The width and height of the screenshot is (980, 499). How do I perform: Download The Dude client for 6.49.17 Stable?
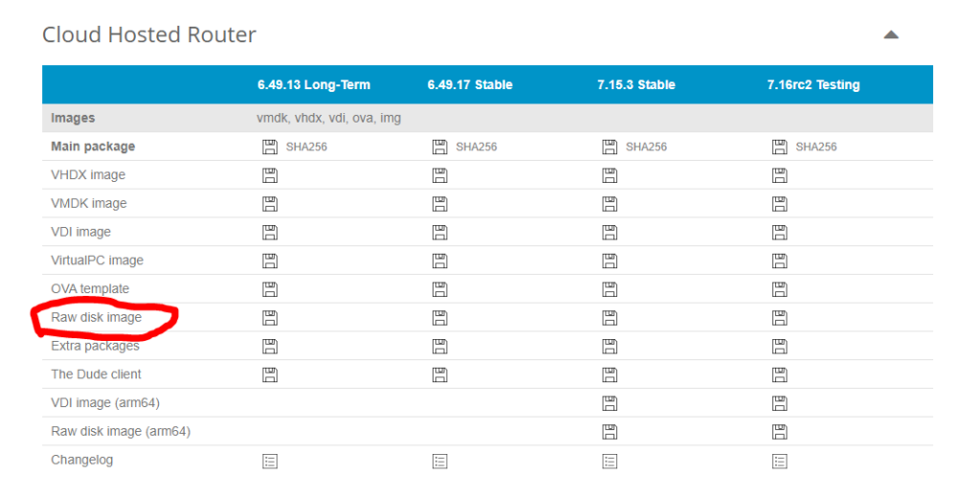(440, 375)
